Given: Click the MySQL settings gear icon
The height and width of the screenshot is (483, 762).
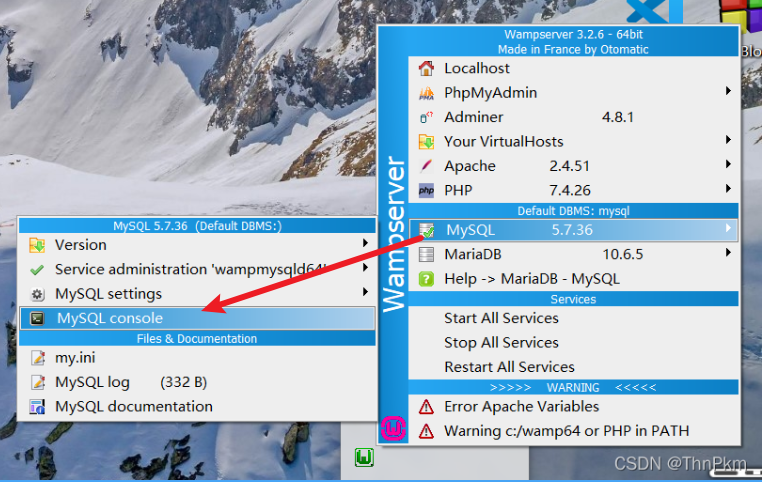Looking at the screenshot, I should coord(37,294).
